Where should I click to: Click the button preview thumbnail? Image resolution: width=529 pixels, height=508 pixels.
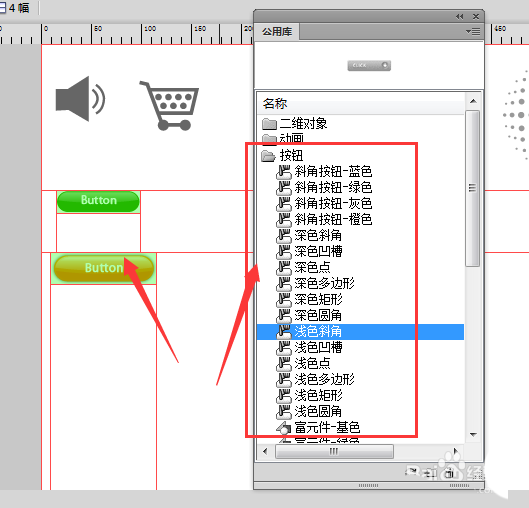click(x=369, y=65)
